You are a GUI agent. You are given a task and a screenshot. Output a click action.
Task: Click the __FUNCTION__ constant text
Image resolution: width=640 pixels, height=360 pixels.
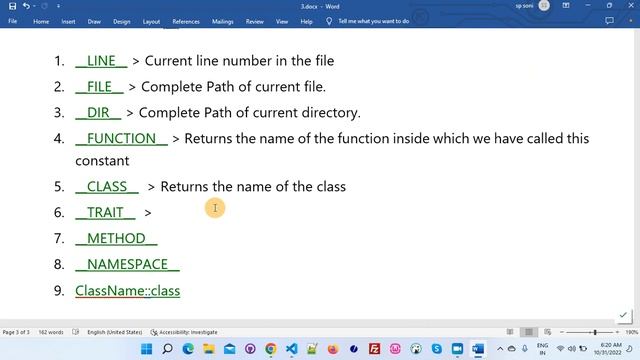click(122, 138)
